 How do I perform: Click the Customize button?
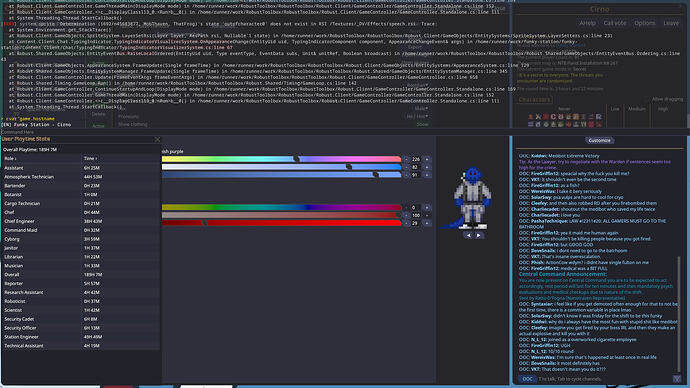(x=599, y=140)
